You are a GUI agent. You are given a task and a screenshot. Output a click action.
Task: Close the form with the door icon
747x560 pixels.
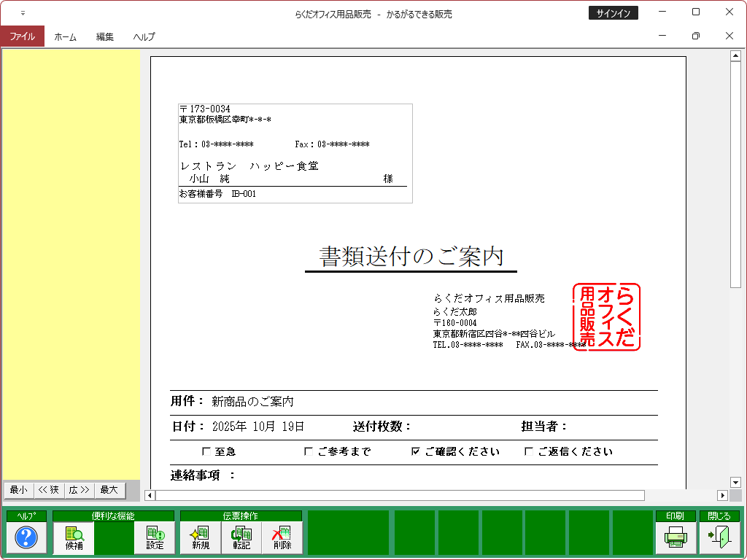coord(719,538)
